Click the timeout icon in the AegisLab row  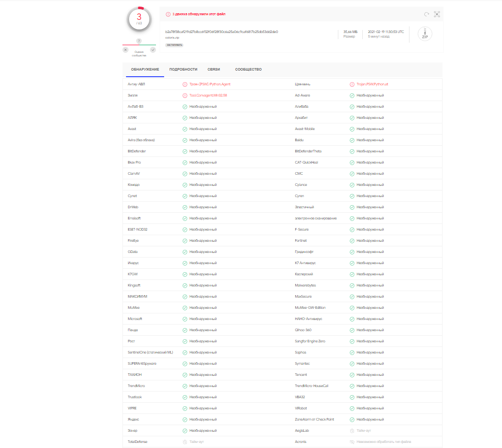352,431
